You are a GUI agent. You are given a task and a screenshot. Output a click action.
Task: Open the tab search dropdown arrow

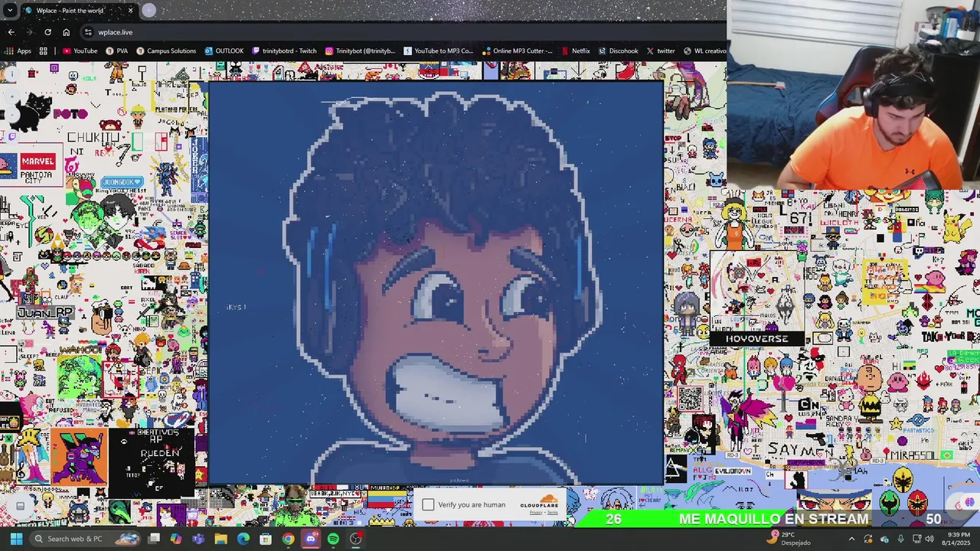(x=9, y=10)
